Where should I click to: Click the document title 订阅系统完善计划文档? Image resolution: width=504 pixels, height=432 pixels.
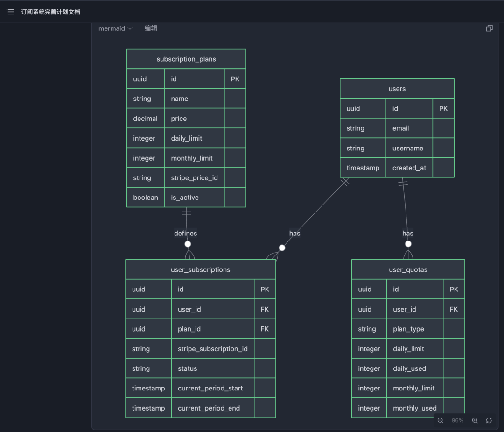(x=50, y=12)
